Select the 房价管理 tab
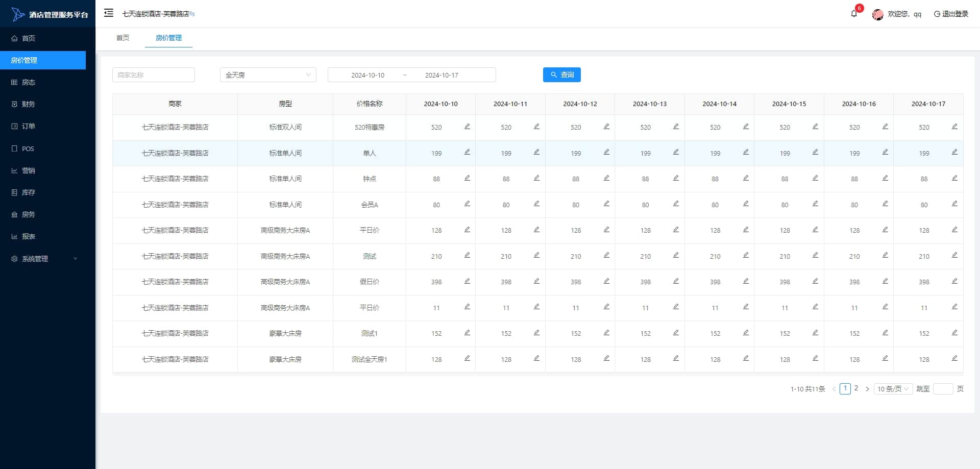Viewport: 980px width, 469px height. coord(168,38)
